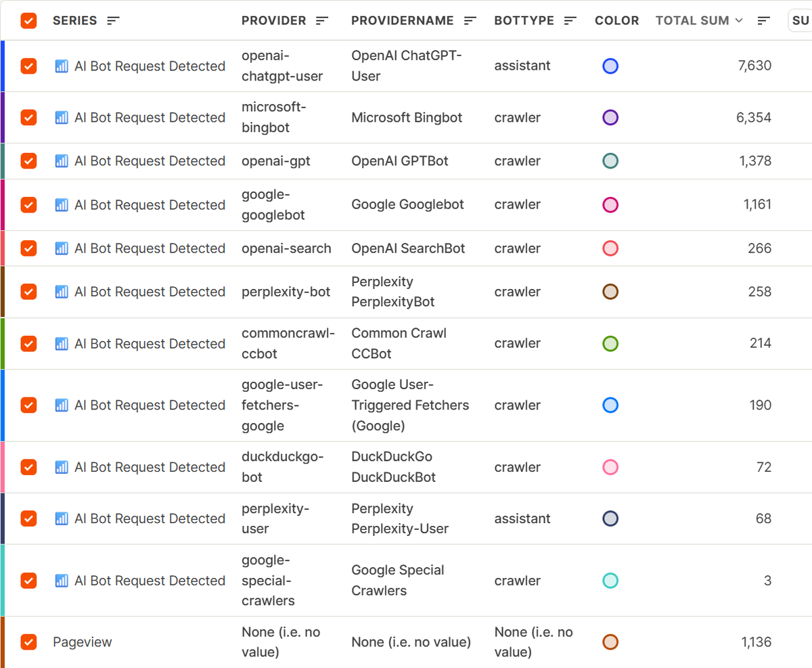Toggle the select-all checkbox in header
The image size is (812, 668).
28,21
